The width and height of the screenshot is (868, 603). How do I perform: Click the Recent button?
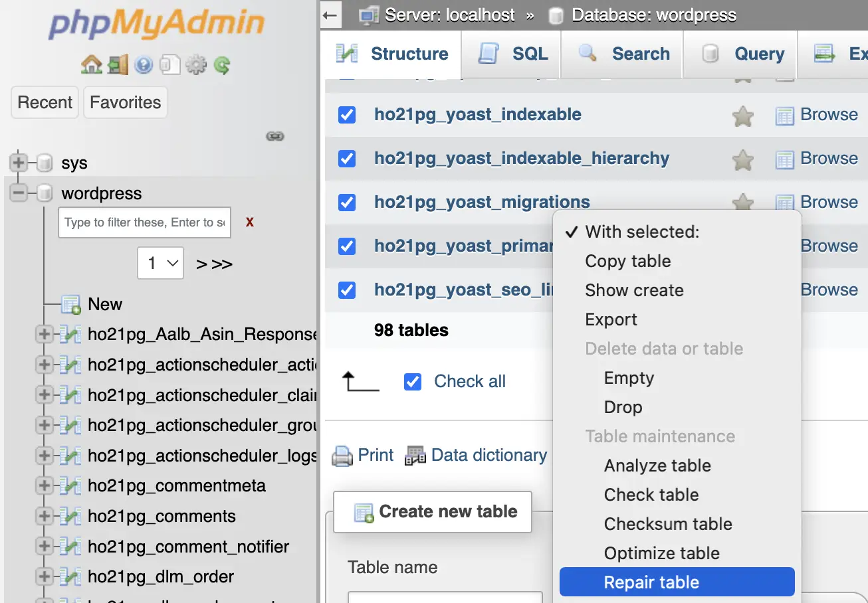click(x=45, y=102)
